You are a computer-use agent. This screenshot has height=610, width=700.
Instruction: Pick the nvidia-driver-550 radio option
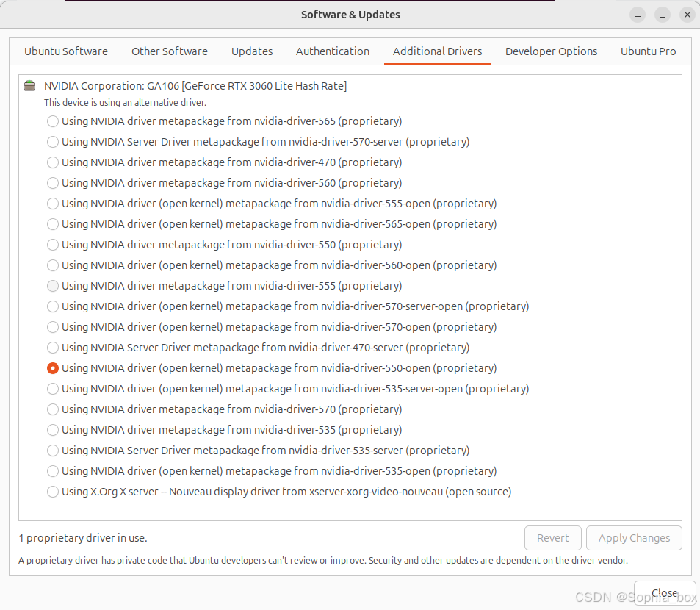tap(225, 244)
